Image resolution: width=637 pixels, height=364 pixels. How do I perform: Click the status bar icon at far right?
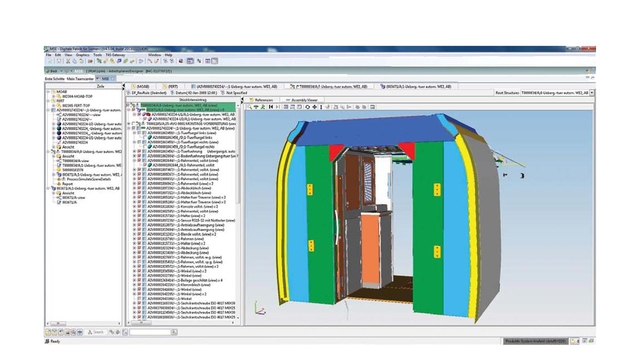[591, 341]
